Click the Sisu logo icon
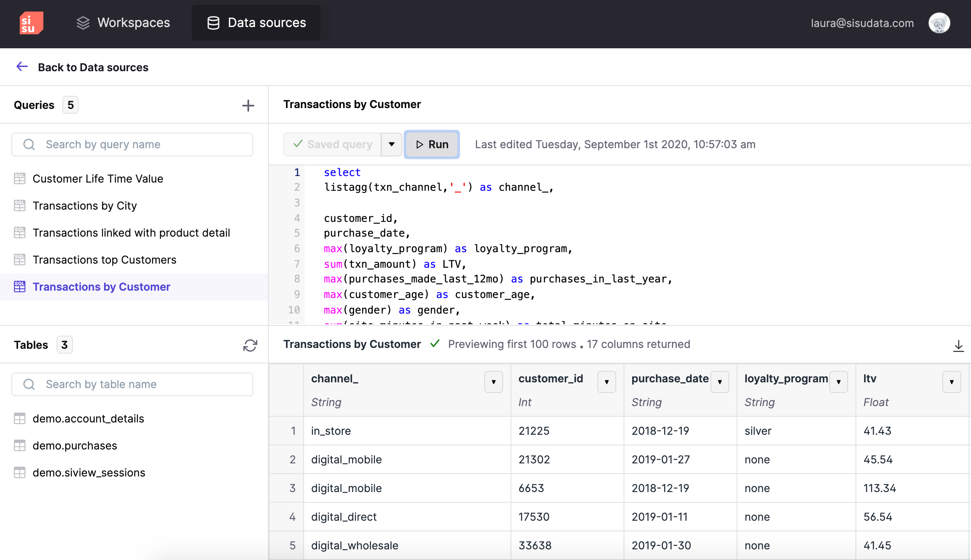Viewport: 971px width, 560px height. point(31,23)
